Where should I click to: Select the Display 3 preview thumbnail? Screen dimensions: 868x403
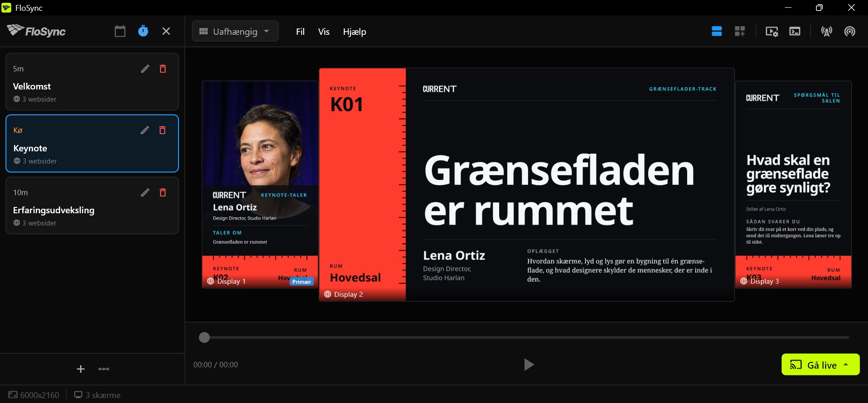(x=793, y=184)
